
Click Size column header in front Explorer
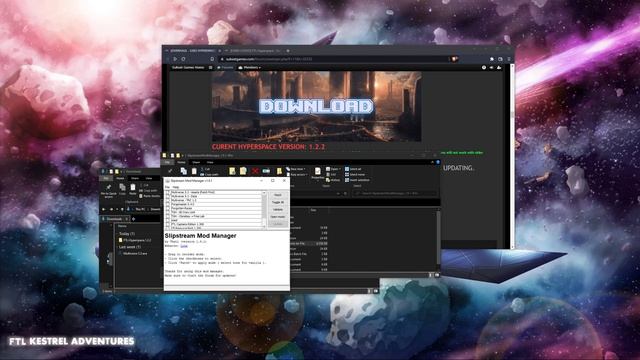pyautogui.click(x=313, y=210)
